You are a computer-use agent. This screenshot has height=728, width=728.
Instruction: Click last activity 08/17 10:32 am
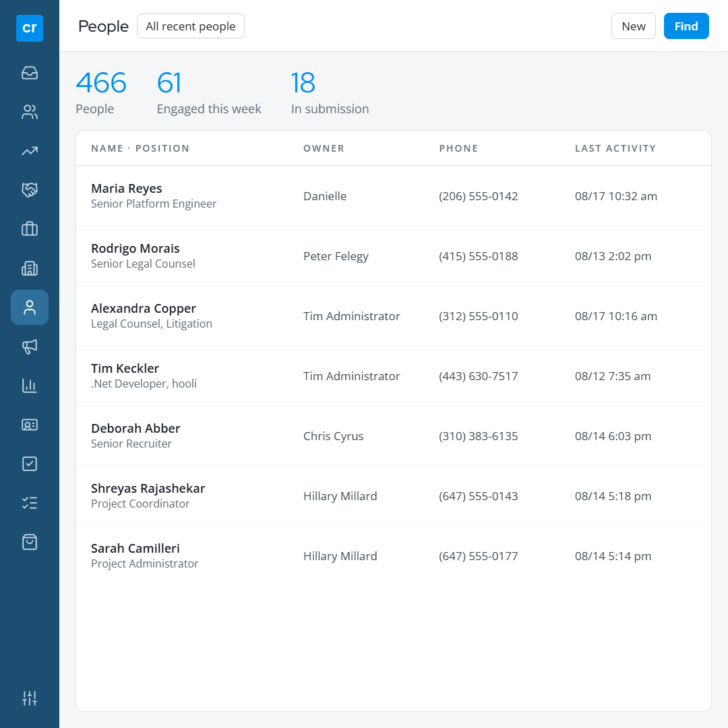pos(615,196)
